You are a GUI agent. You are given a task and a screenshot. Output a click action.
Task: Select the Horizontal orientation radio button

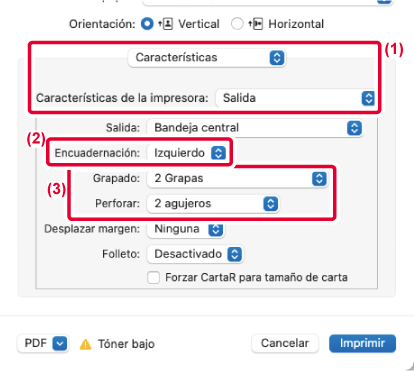point(237,24)
